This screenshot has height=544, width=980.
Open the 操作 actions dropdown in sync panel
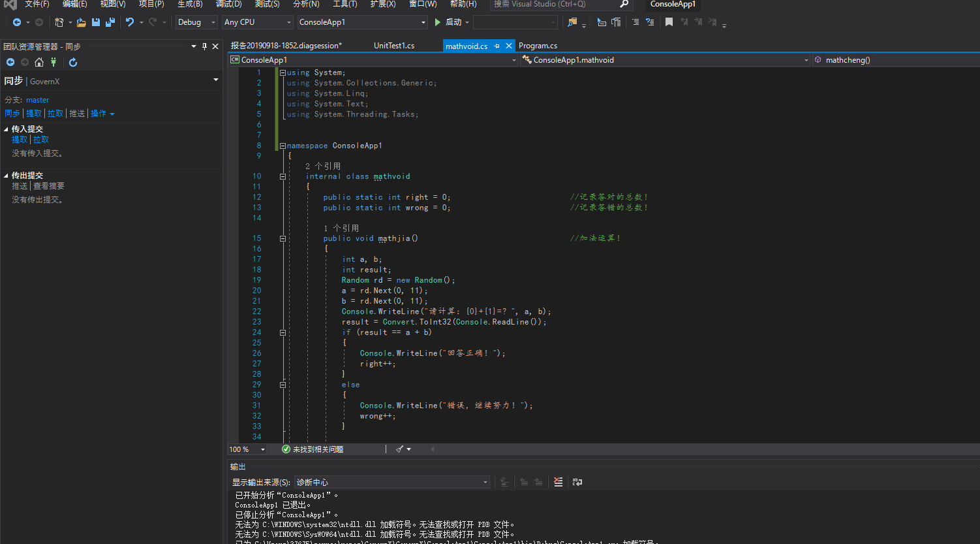pos(102,114)
